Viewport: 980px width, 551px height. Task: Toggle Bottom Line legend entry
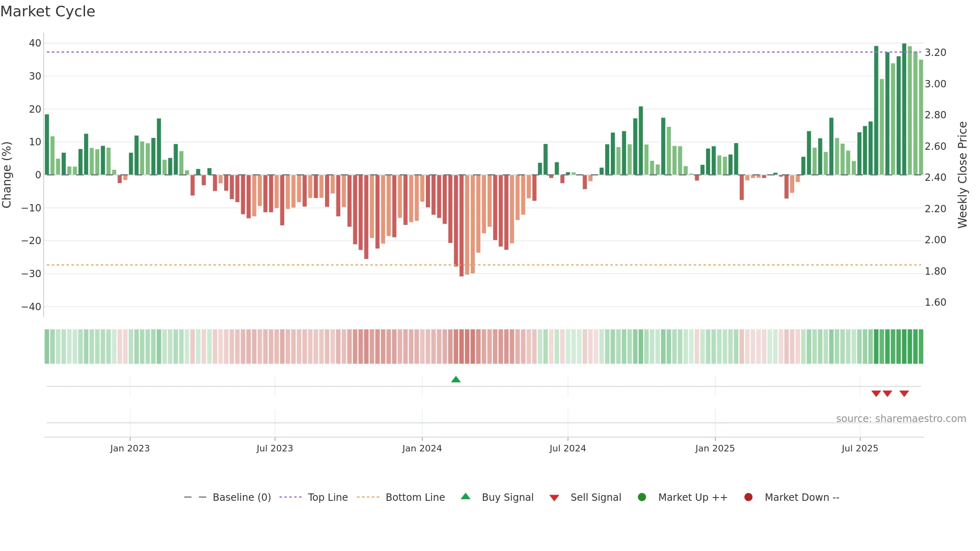click(x=401, y=497)
